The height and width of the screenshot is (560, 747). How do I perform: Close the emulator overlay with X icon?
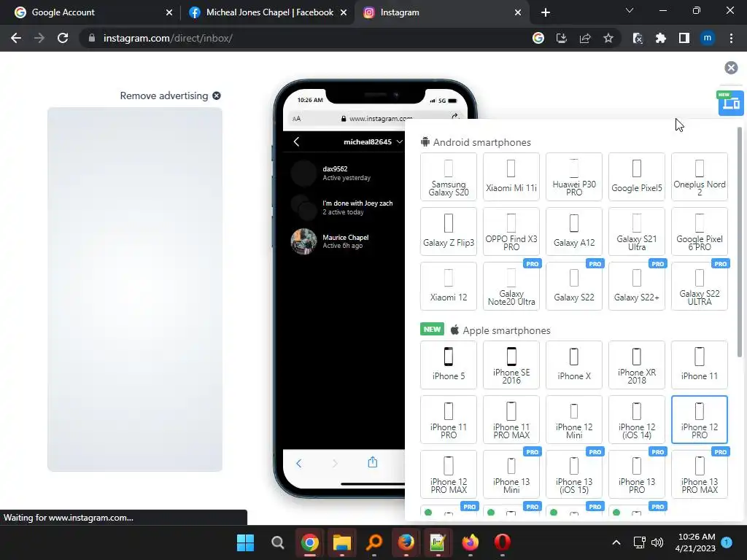[x=731, y=68]
